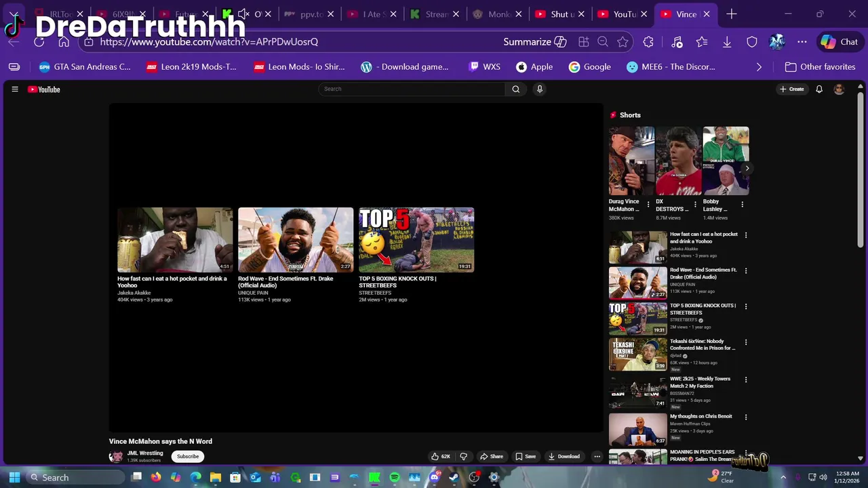This screenshot has height=488, width=868.
Task: Open the favorites list icon in toolbar
Action: click(702, 41)
